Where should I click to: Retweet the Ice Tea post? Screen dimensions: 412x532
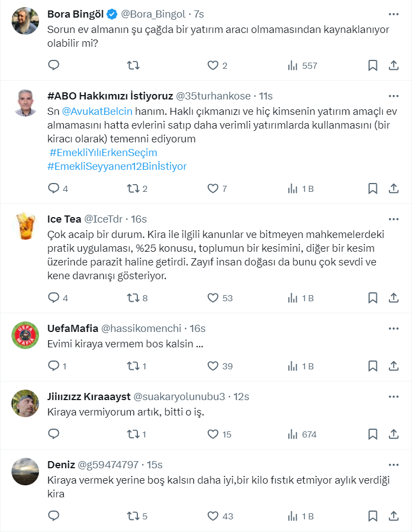pos(133,298)
